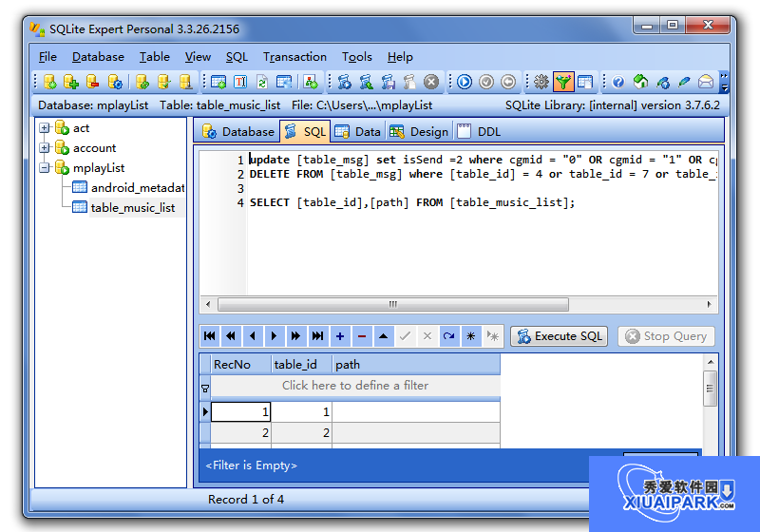The height and width of the screenshot is (532, 760).
Task: Open the Transaction menu
Action: (294, 57)
